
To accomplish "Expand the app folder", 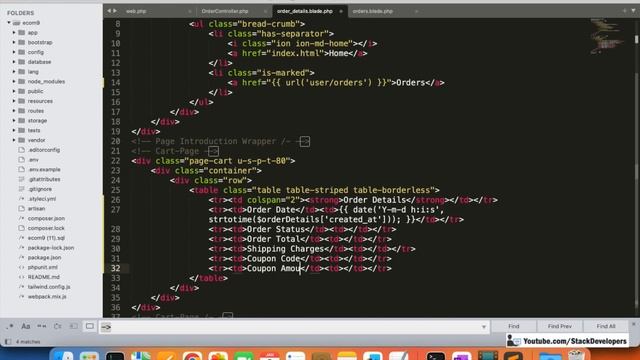I will [x=14, y=33].
